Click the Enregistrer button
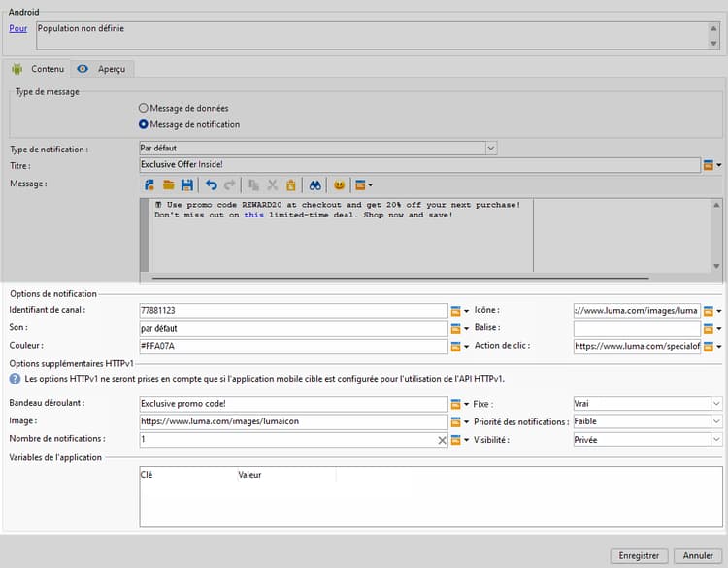728x568 pixels. [639, 556]
